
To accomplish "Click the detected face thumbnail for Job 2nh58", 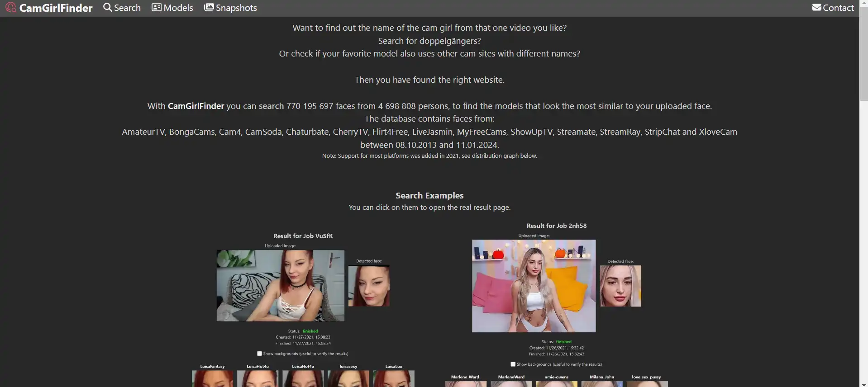I will (620, 286).
